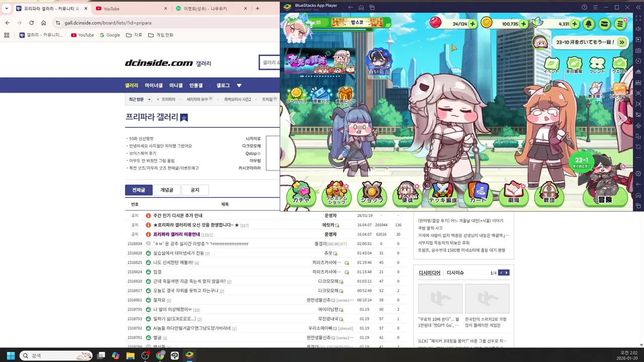Bookmark the 프리파라 갤러리 star icon
The height and width of the screenshot is (362, 644).
(184, 117)
